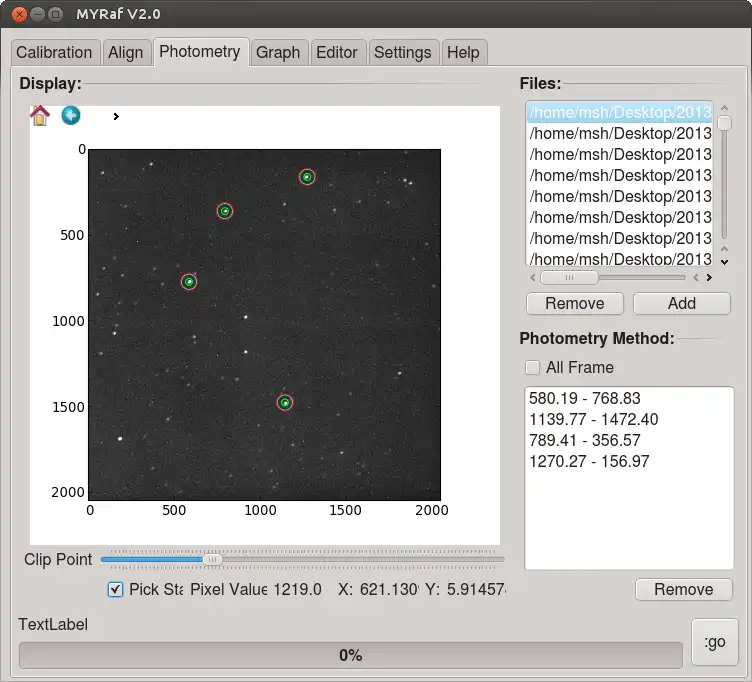Screen dimensions: 752x682
Task: Click the file list scroll-down arrow
Action: click(724, 261)
